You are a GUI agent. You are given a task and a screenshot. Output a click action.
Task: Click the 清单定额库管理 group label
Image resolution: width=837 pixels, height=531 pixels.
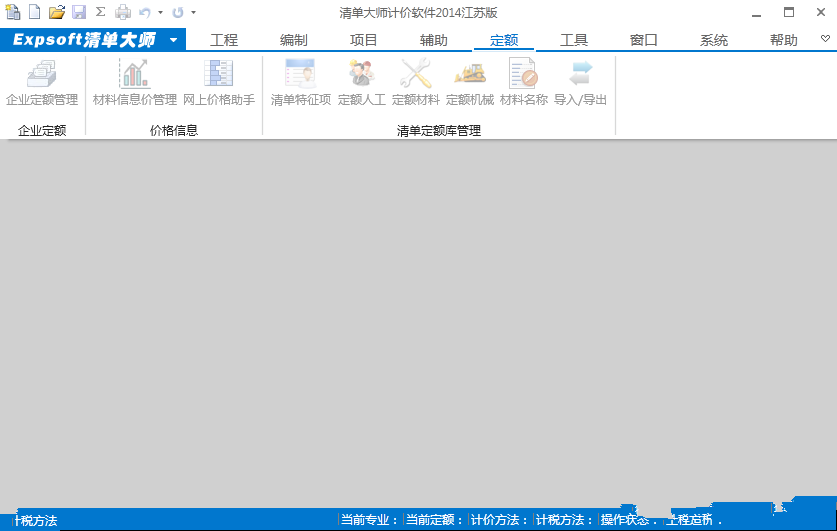click(x=439, y=130)
